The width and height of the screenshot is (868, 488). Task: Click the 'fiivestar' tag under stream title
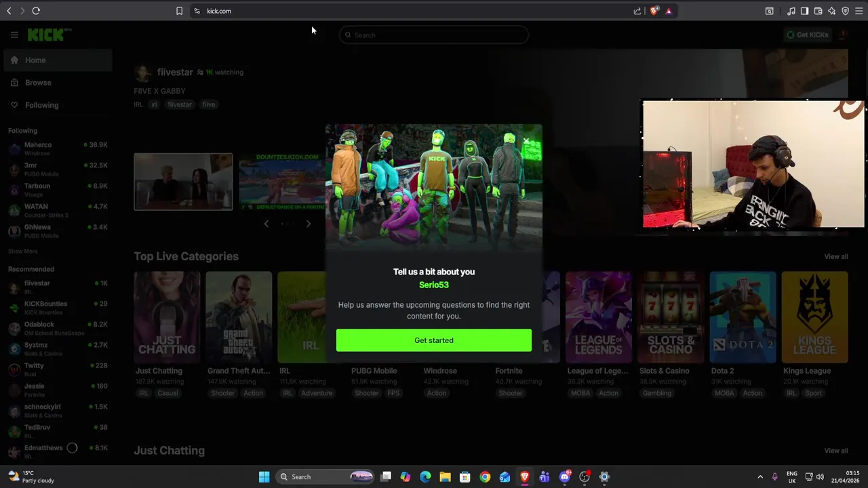tap(180, 104)
